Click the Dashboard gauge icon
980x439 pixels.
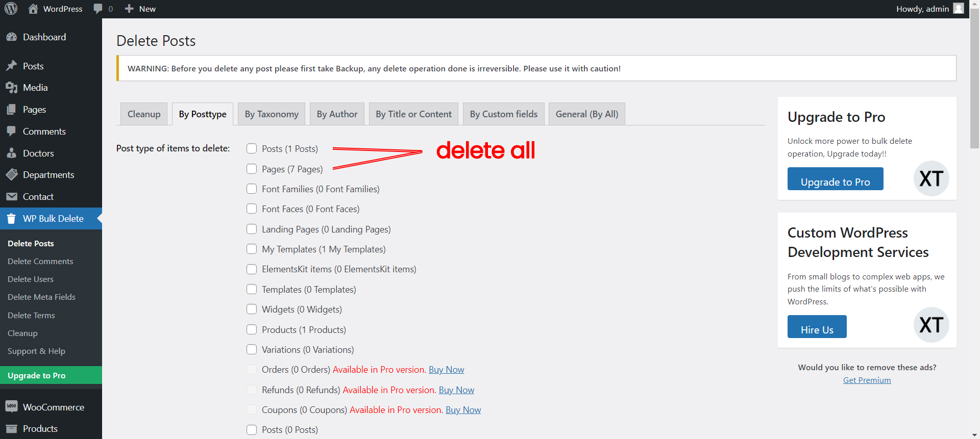(11, 37)
